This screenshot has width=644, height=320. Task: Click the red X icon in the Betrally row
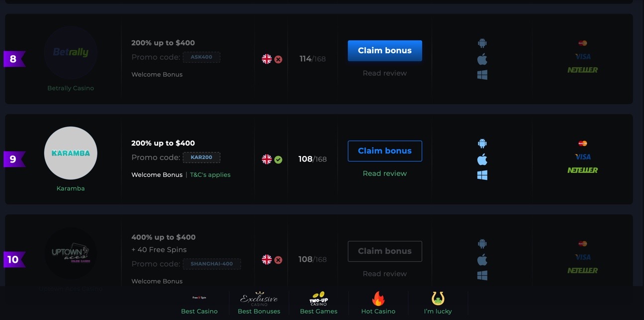[278, 60]
